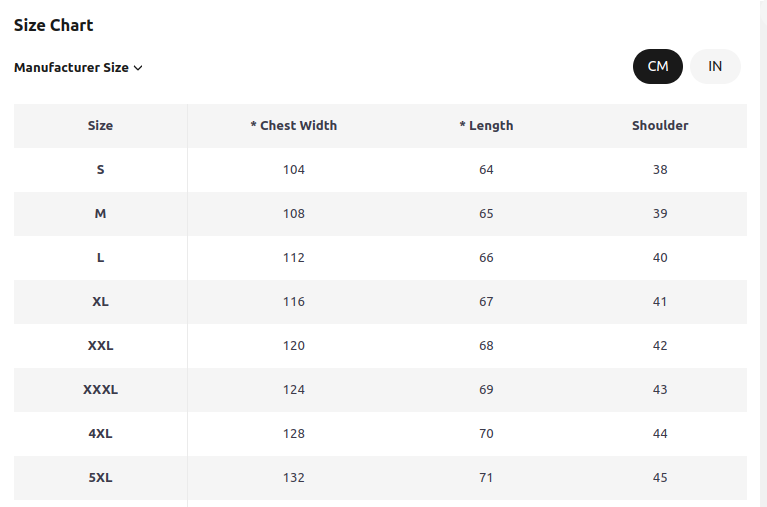
Task: Switch units to IN
Action: [x=715, y=67]
